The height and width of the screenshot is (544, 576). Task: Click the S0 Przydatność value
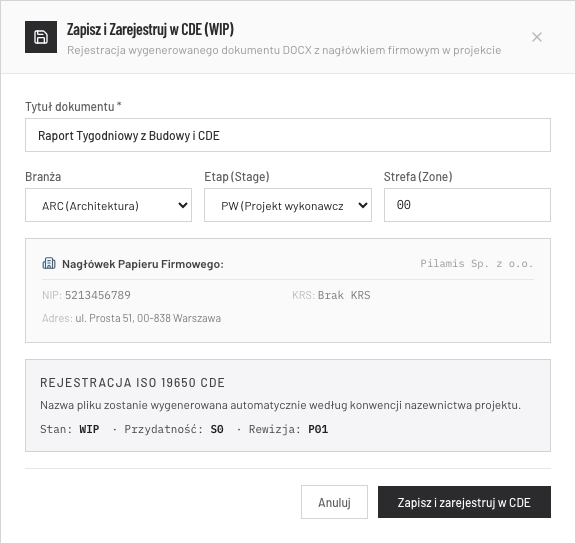pos(217,429)
